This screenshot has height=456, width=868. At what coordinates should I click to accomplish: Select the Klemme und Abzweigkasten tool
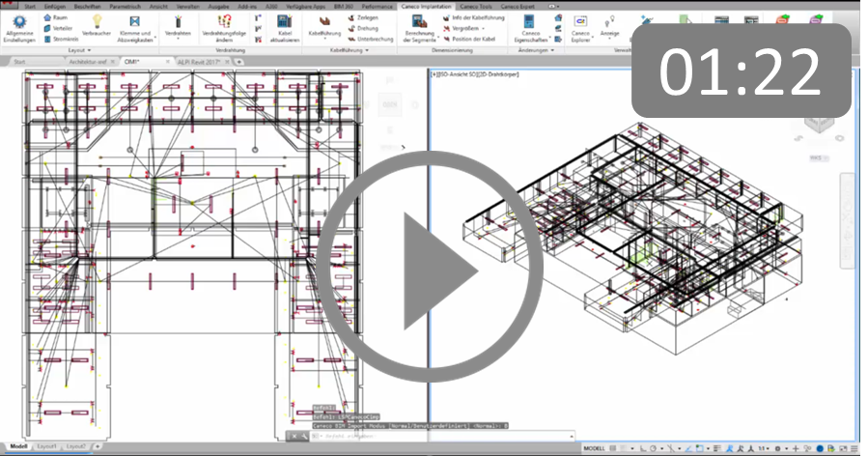click(x=134, y=22)
